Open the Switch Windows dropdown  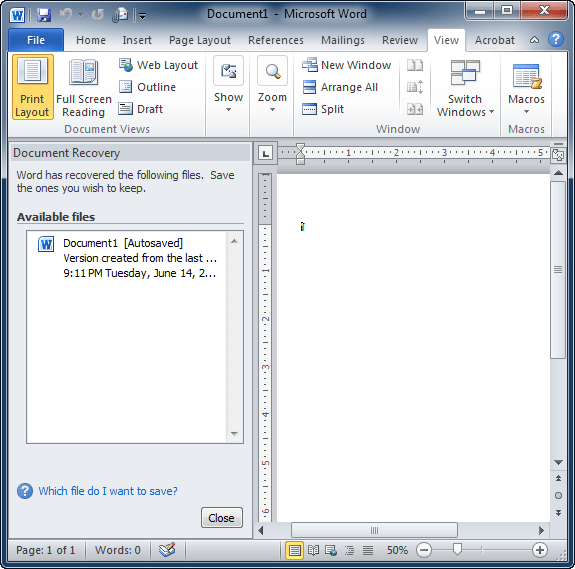[465, 88]
